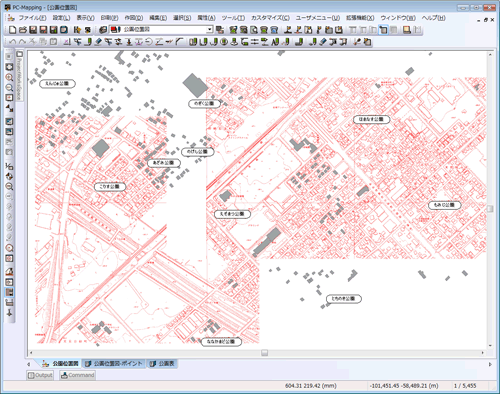Select the ななかまど公園 label on the map
Image resolution: width=500 pixels, height=394 pixels.
point(221,342)
